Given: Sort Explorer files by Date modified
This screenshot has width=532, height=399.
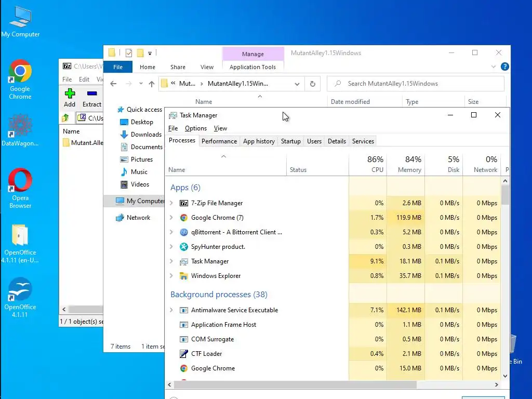Looking at the screenshot, I should click(365, 101).
